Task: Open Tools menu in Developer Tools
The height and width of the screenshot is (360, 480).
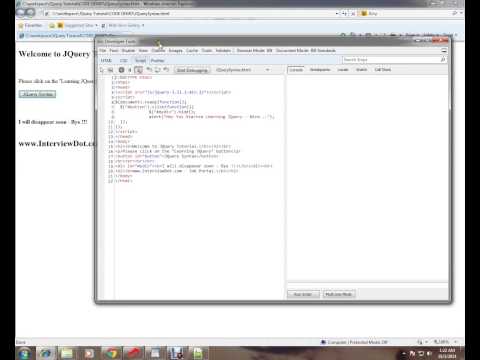Action: point(207,51)
